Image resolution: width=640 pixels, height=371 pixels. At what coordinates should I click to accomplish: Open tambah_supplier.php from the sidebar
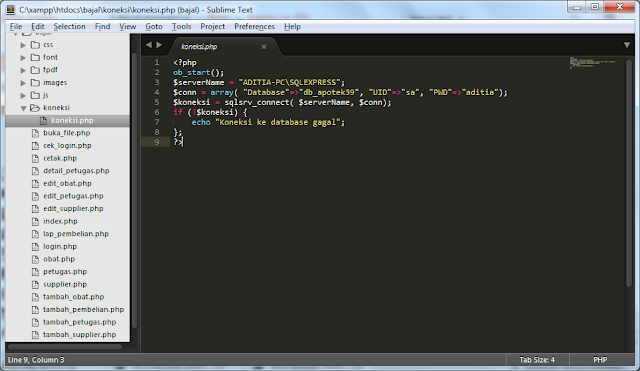click(80, 335)
